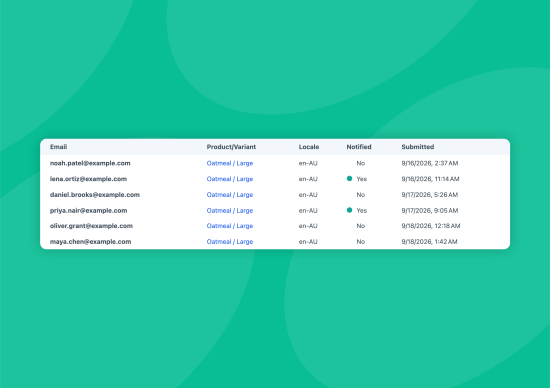Click the Product/Variant column header
This screenshot has height=388, width=550.
(231, 147)
